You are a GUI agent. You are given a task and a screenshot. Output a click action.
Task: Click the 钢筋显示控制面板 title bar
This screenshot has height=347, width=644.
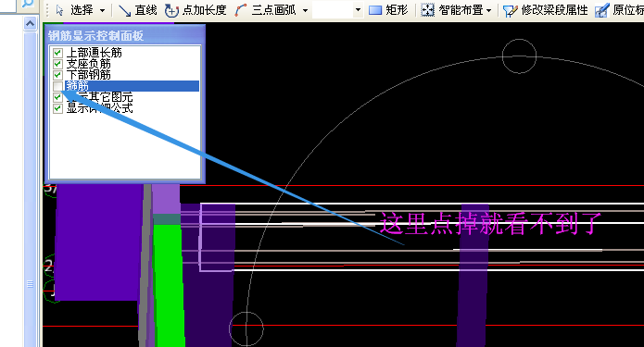(x=124, y=36)
